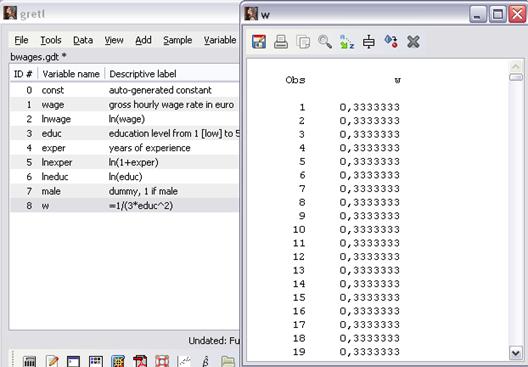Click the blue diamond arrow icon in the w toolbar
The height and width of the screenshot is (367, 528).
pyautogui.click(x=391, y=42)
